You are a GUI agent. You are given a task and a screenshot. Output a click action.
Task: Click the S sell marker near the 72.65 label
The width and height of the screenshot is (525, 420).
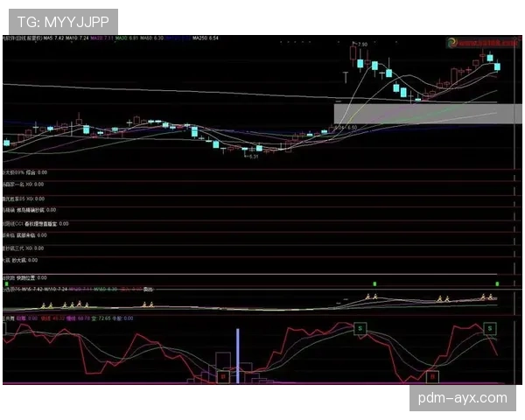pyautogui.click(x=360, y=328)
